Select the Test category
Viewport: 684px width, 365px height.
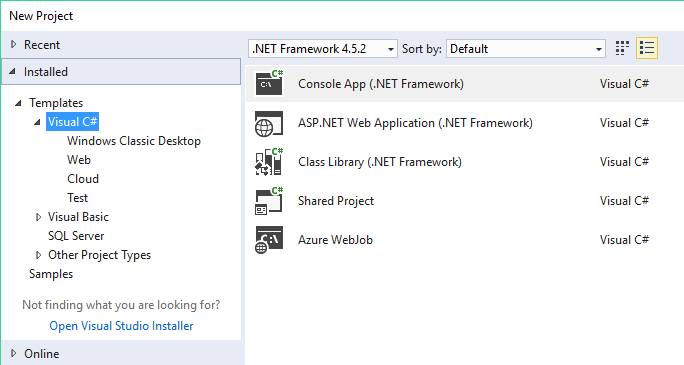[78, 198]
